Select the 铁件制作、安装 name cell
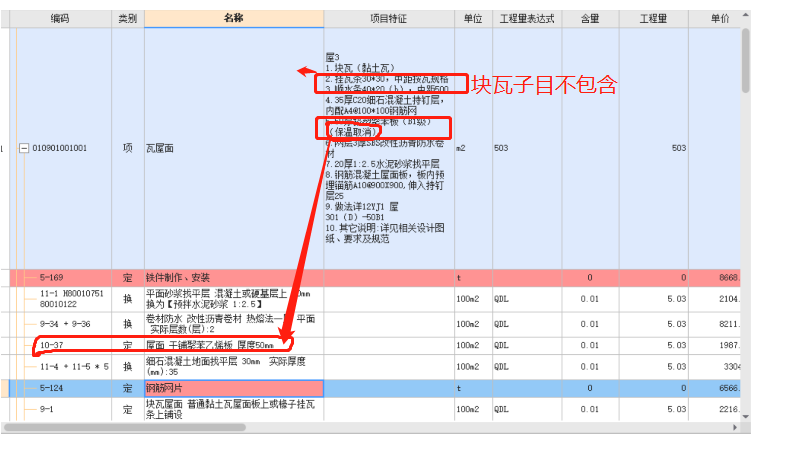Image resolution: width=810 pixels, height=456 pixels. [234, 278]
